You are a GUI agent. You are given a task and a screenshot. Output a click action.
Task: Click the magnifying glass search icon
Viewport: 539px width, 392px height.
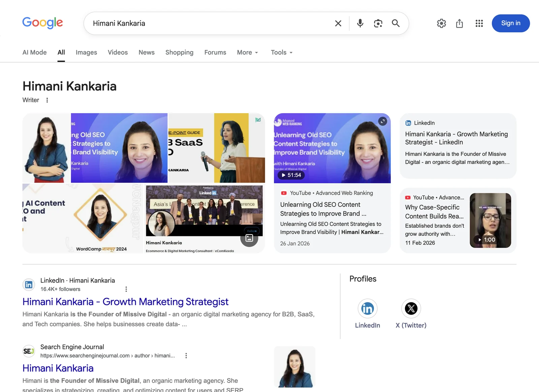coord(396,23)
